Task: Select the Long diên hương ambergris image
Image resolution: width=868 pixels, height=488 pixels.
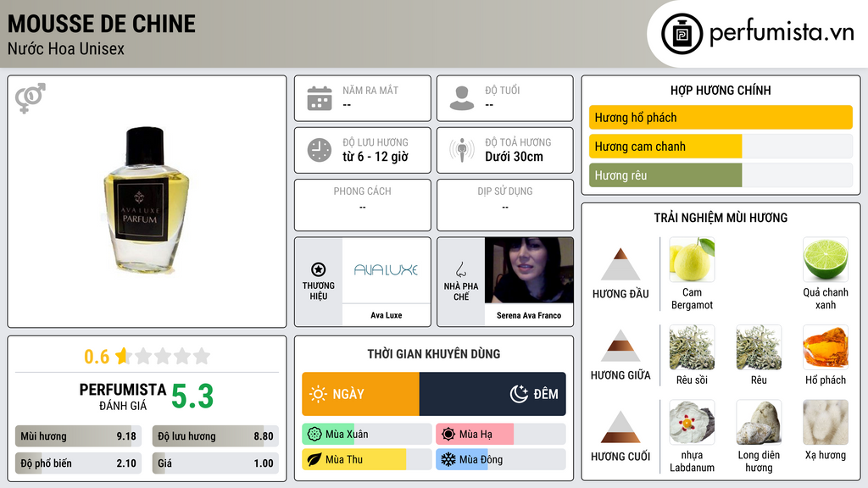Action: [x=759, y=423]
